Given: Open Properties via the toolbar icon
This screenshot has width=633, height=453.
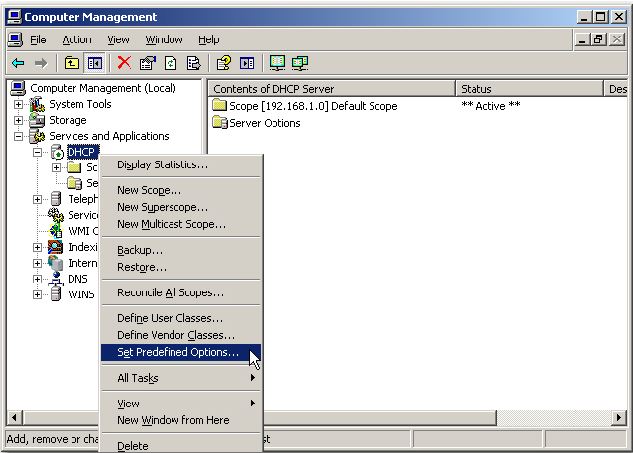Looking at the screenshot, I should click(x=148, y=63).
